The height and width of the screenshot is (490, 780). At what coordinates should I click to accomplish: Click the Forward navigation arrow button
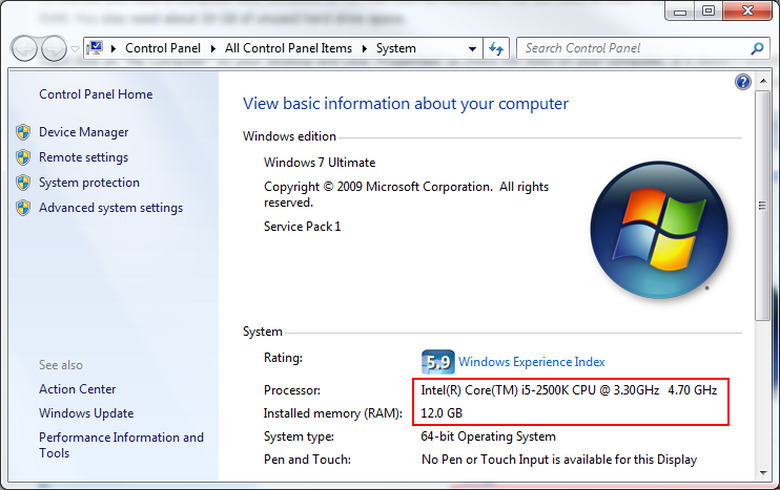tap(54, 48)
